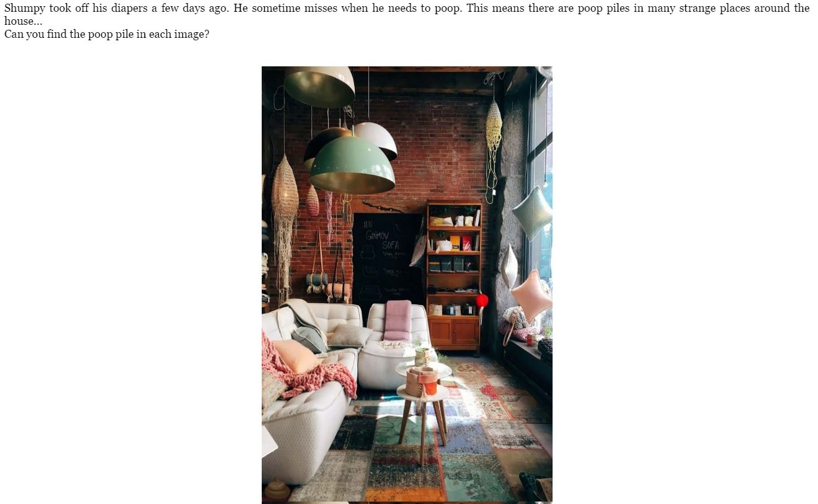Click the orange basket on the side table
The width and height of the screenshot is (818, 504).
point(426,382)
